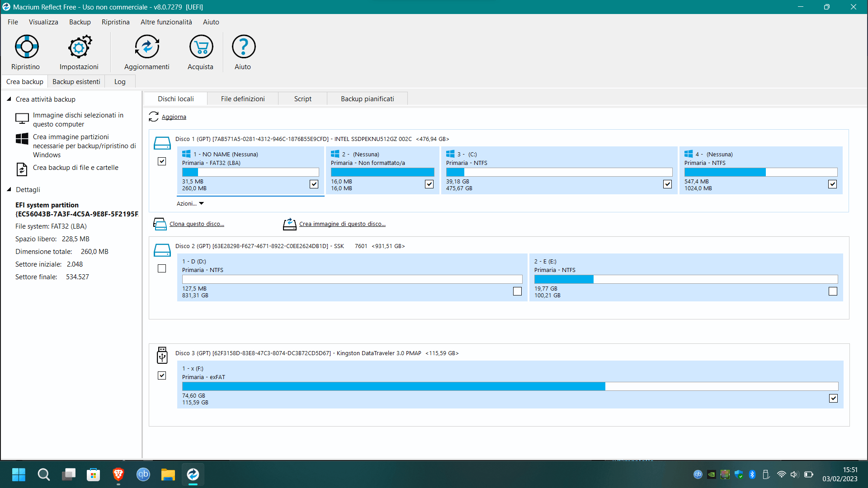Click Crea immagine di questo disco... link
Viewport: 868px width, 488px height.
(342, 224)
